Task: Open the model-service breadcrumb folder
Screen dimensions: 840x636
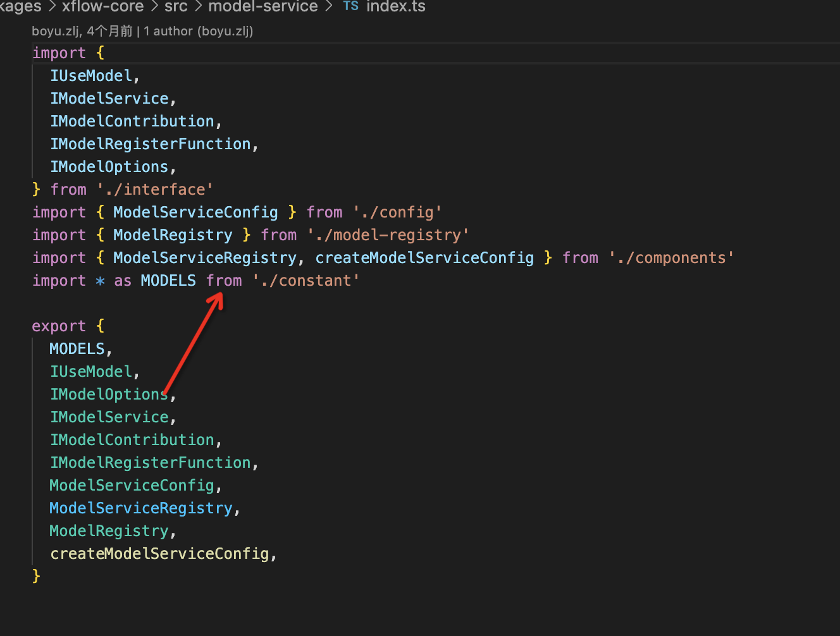Action: pos(263,7)
